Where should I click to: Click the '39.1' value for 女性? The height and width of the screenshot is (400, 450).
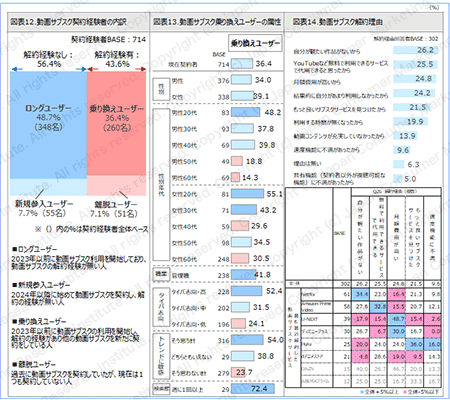pos(261,96)
